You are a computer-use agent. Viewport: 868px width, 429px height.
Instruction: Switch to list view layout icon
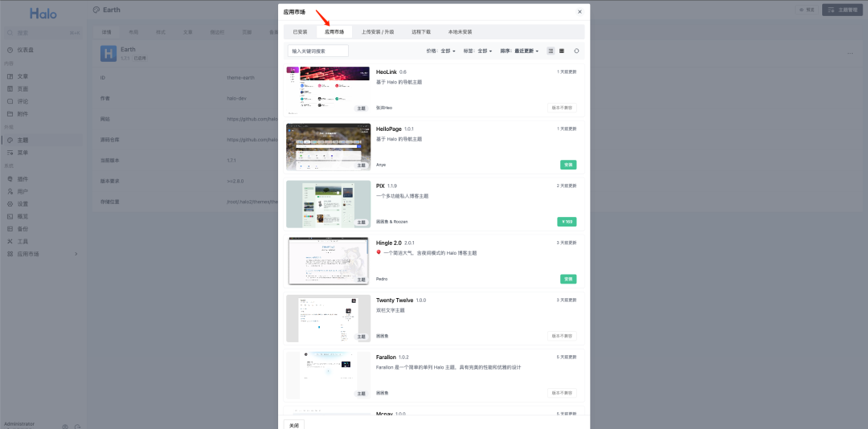tap(551, 51)
